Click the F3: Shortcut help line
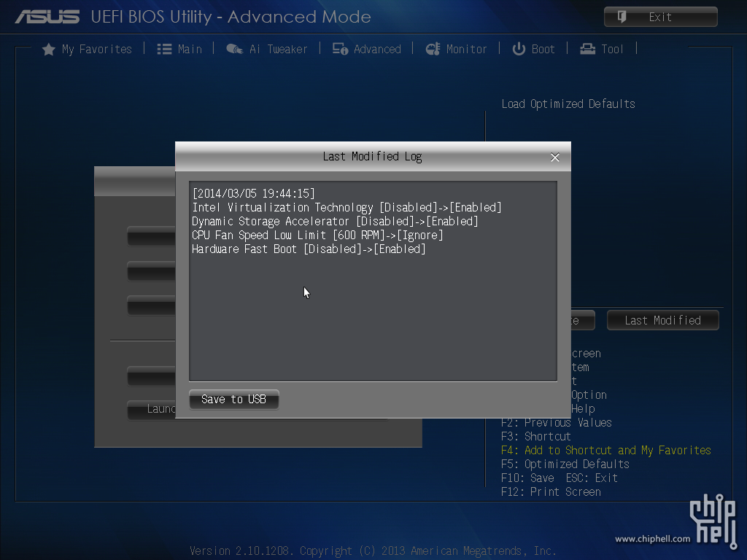The image size is (747, 560). tap(536, 437)
